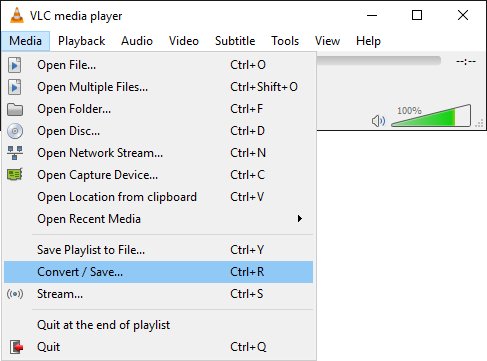487x361 pixels.
Task: Click the Open Folder icon
Action: [15, 109]
